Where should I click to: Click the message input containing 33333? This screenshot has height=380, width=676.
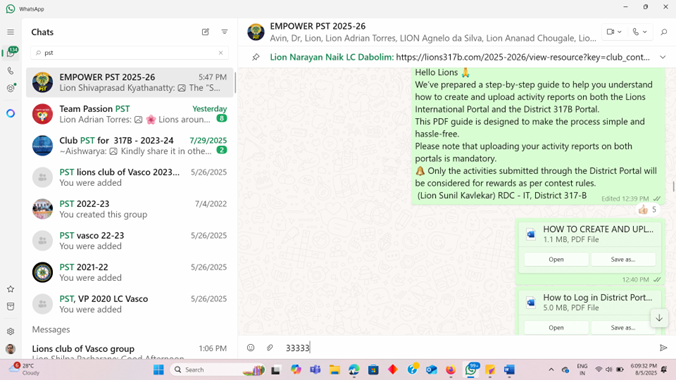(x=468, y=348)
